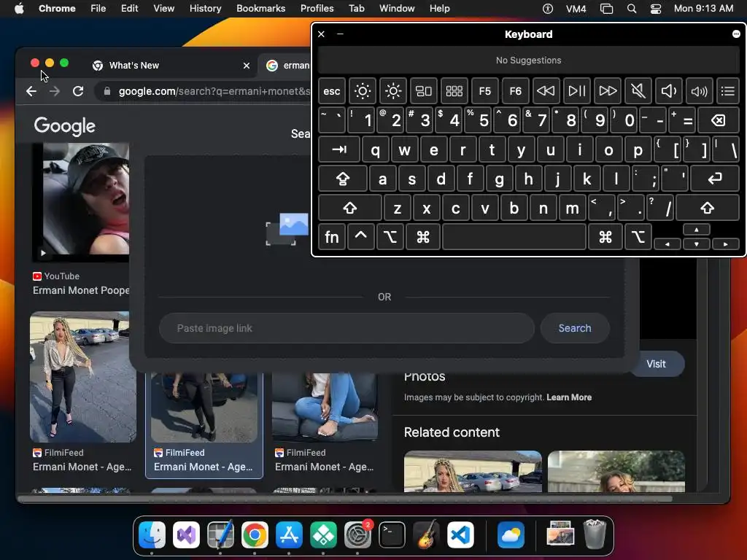Click the volume up key
The width and height of the screenshot is (747, 560).
[x=699, y=91]
